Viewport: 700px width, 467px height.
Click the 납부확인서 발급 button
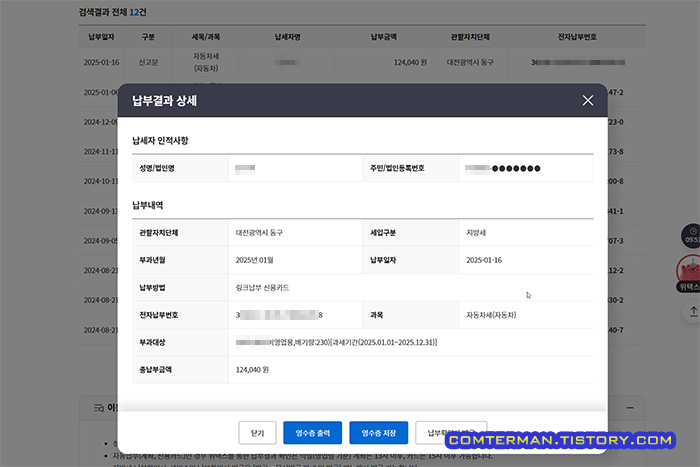coord(451,433)
